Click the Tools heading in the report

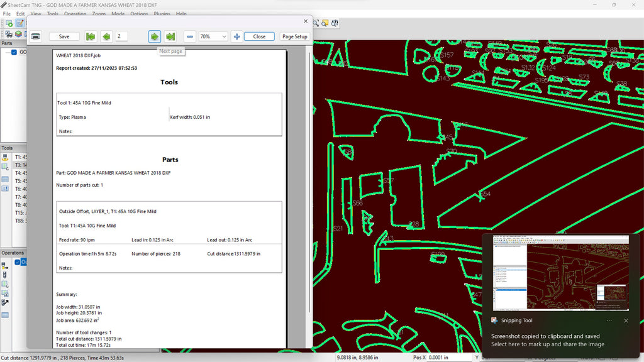click(x=169, y=82)
